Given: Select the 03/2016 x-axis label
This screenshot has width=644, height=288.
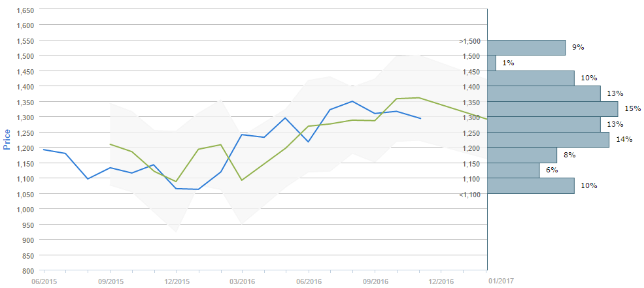Looking at the screenshot, I should pos(243,281).
